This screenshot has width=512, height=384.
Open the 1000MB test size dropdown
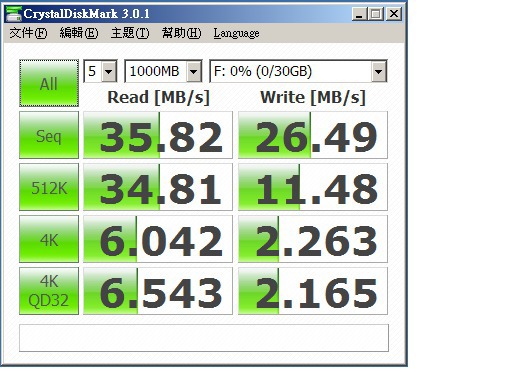163,71
